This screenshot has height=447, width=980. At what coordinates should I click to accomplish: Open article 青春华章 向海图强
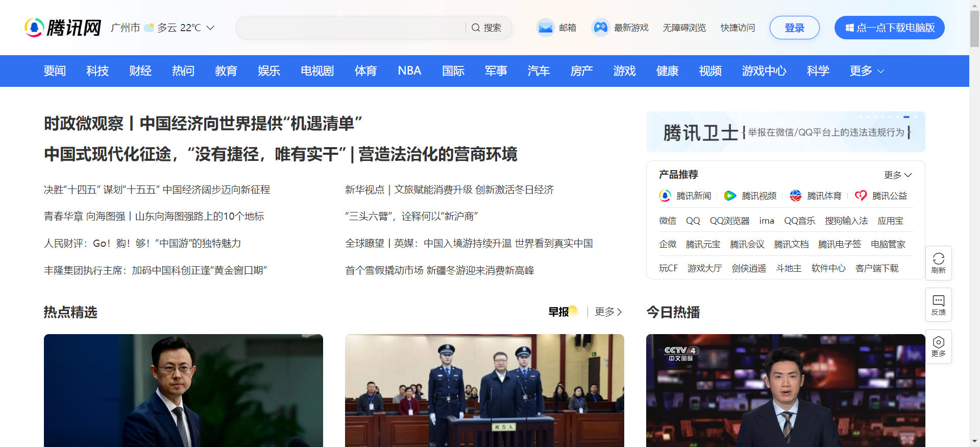click(154, 216)
